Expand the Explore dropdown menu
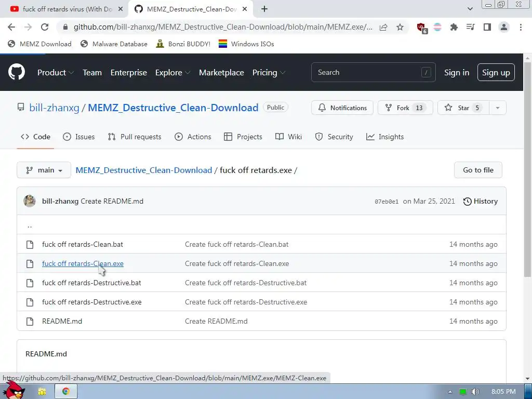532x399 pixels. (x=172, y=73)
